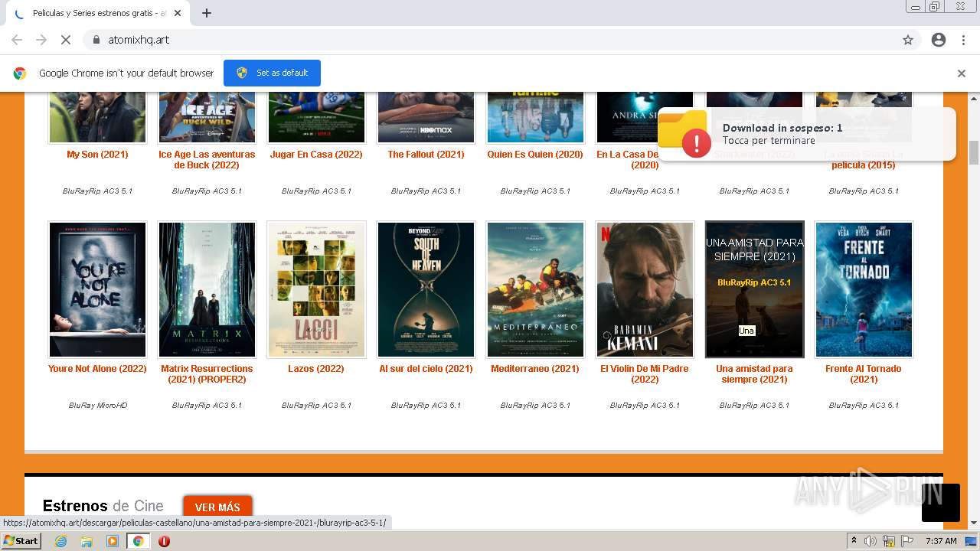Open My Son movie poster

[97, 117]
